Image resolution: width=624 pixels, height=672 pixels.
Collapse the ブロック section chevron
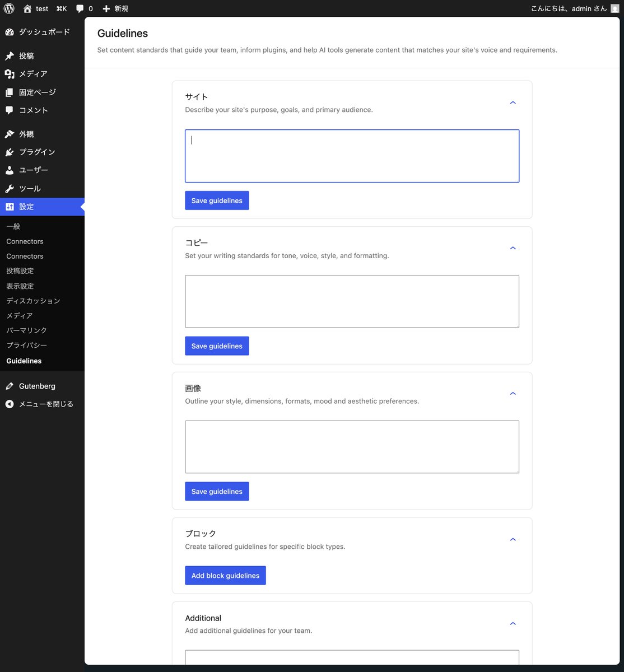tap(513, 540)
